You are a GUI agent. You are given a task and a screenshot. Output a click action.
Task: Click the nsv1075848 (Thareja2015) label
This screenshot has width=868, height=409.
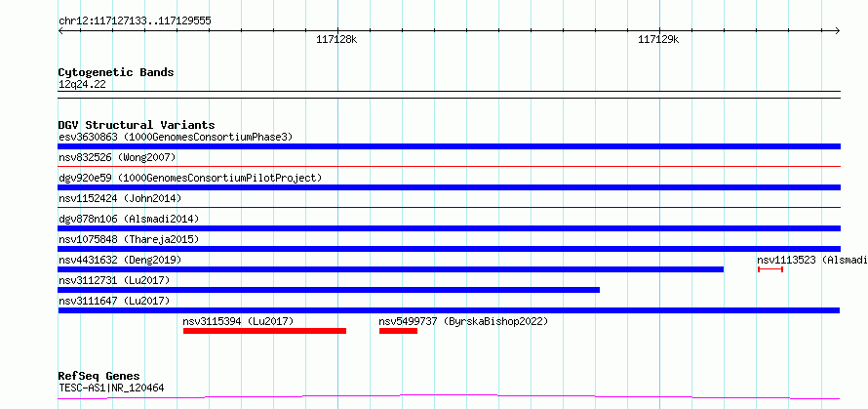pos(129,239)
